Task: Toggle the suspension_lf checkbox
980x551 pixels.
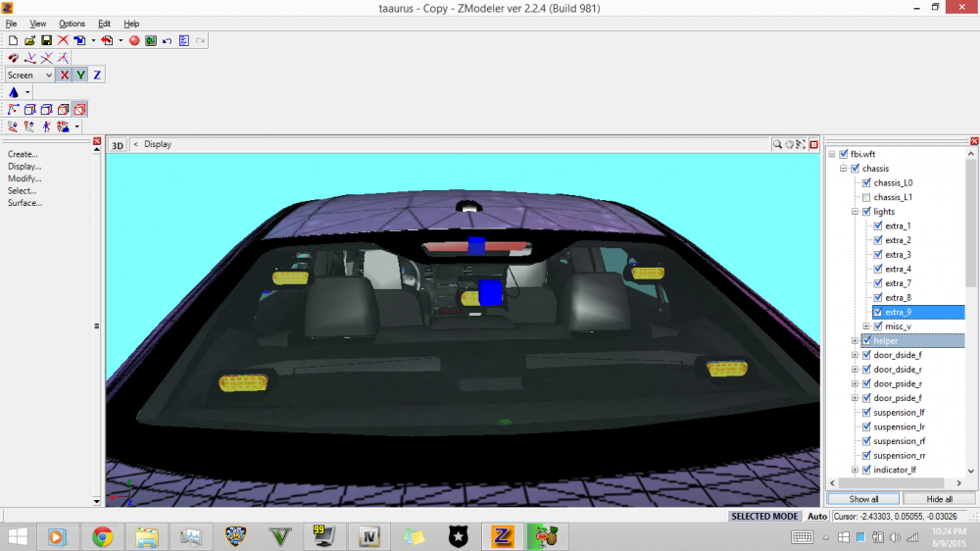Action: coord(866,412)
